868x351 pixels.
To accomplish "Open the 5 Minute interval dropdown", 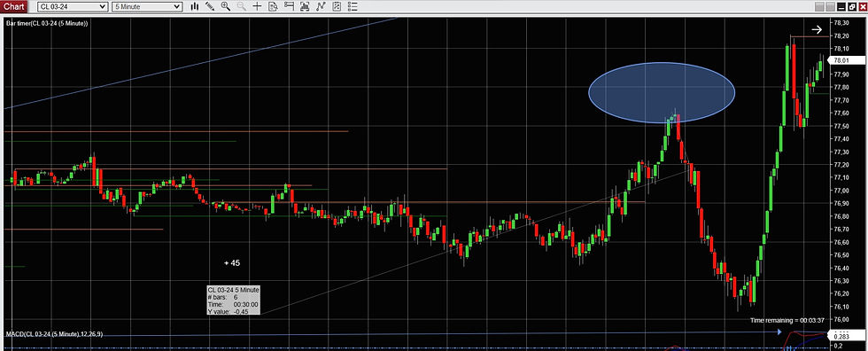I will click(x=147, y=6).
